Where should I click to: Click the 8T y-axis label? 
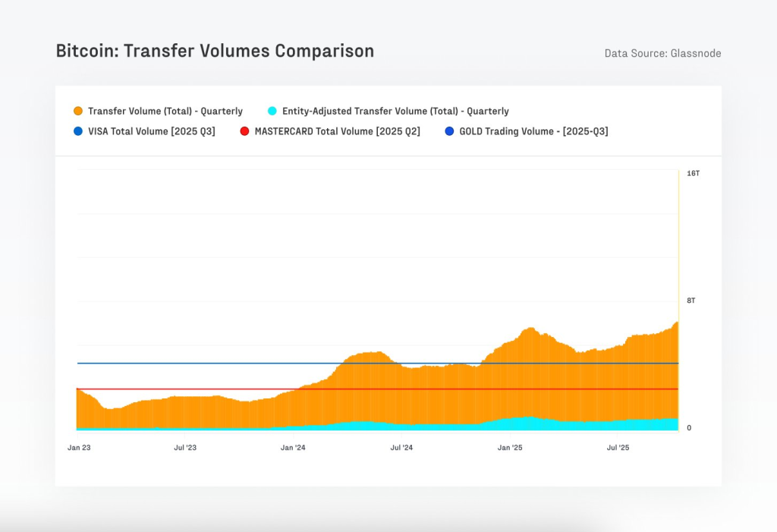pyautogui.click(x=690, y=301)
